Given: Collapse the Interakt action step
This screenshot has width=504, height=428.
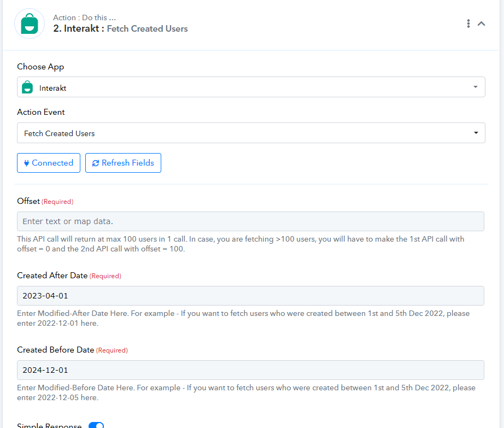Looking at the screenshot, I should 481,24.
